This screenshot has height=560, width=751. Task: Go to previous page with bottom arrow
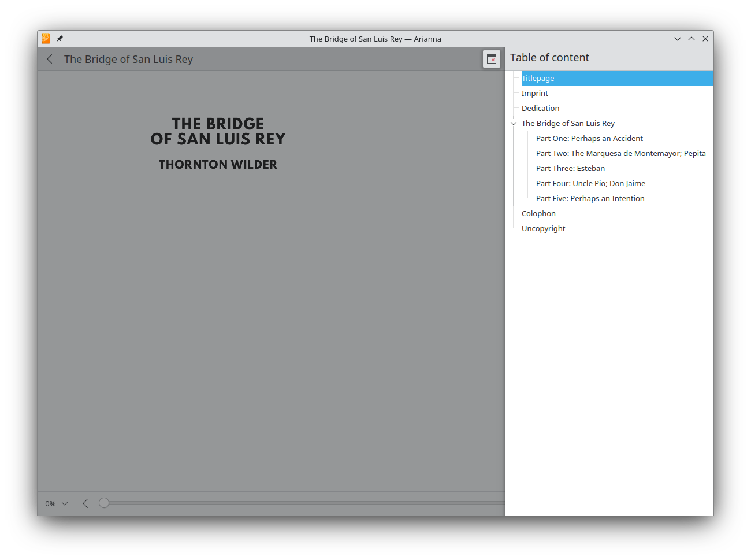pyautogui.click(x=85, y=503)
